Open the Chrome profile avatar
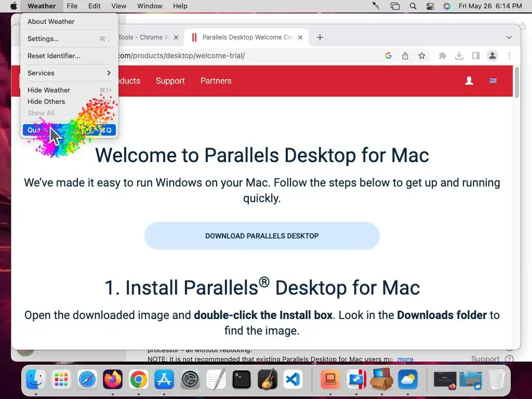 click(493, 56)
